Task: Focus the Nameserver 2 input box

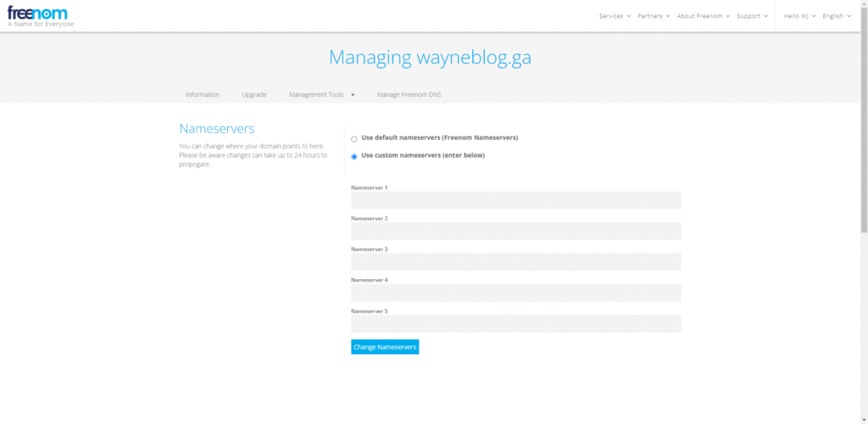Action: tap(515, 231)
